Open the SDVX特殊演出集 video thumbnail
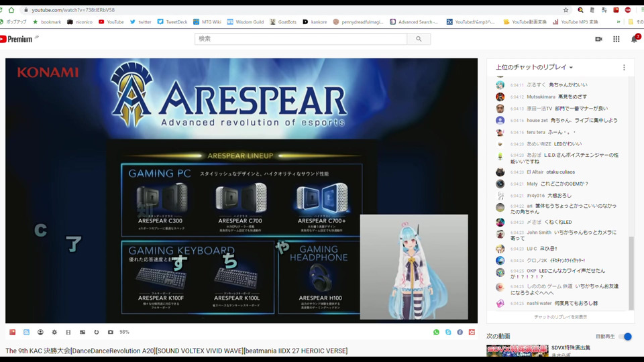This screenshot has height=362, width=644. click(517, 351)
